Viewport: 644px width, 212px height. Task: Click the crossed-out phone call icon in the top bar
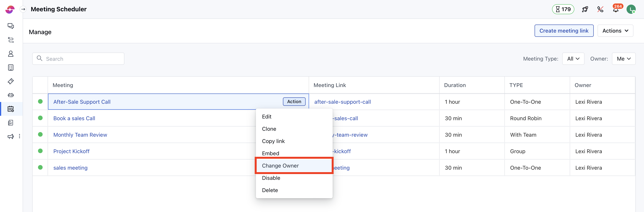pyautogui.click(x=600, y=10)
